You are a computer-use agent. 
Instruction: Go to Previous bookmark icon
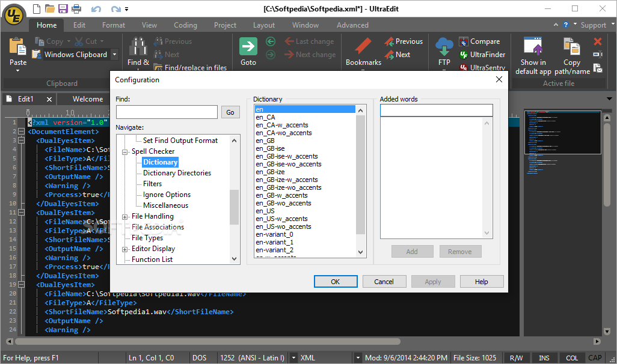coord(389,41)
